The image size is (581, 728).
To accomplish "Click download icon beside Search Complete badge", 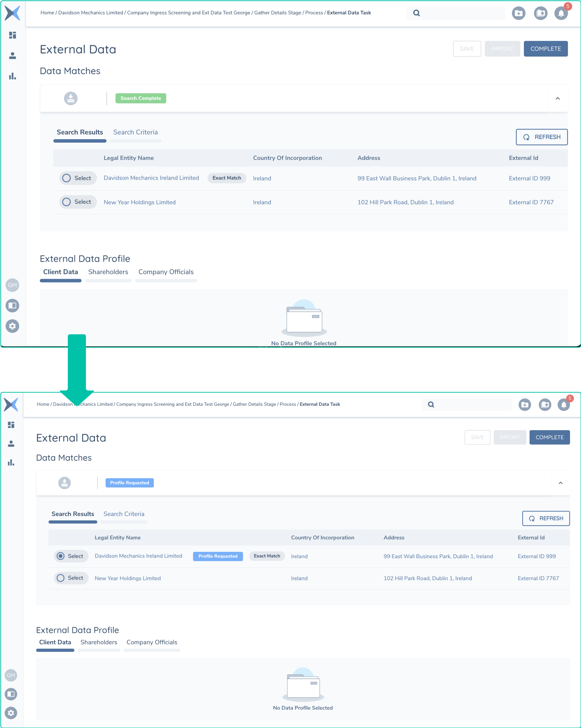I will 71,98.
